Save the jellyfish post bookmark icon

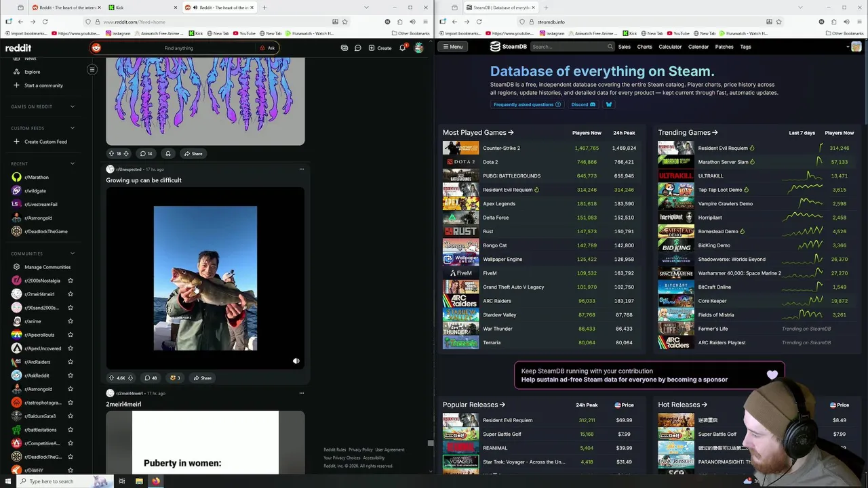click(168, 154)
